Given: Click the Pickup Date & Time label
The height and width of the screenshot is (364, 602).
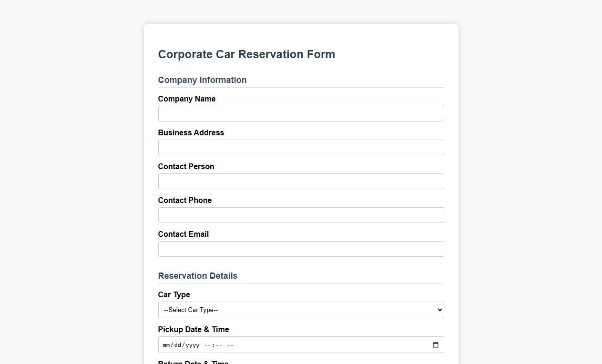Looking at the screenshot, I should click(x=194, y=329).
